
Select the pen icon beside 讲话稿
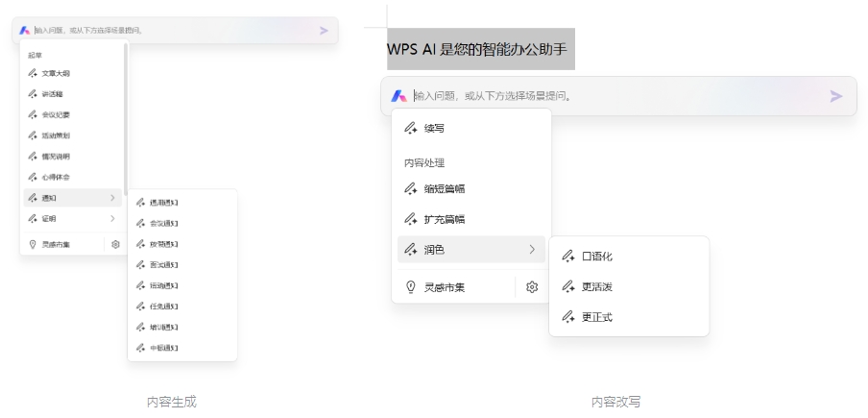[x=33, y=94]
